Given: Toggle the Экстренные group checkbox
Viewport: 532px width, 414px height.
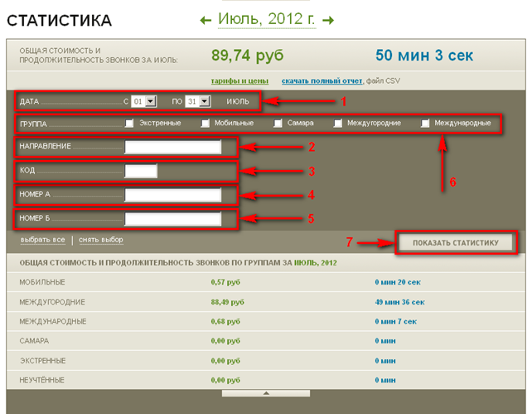Looking at the screenshot, I should [129, 124].
